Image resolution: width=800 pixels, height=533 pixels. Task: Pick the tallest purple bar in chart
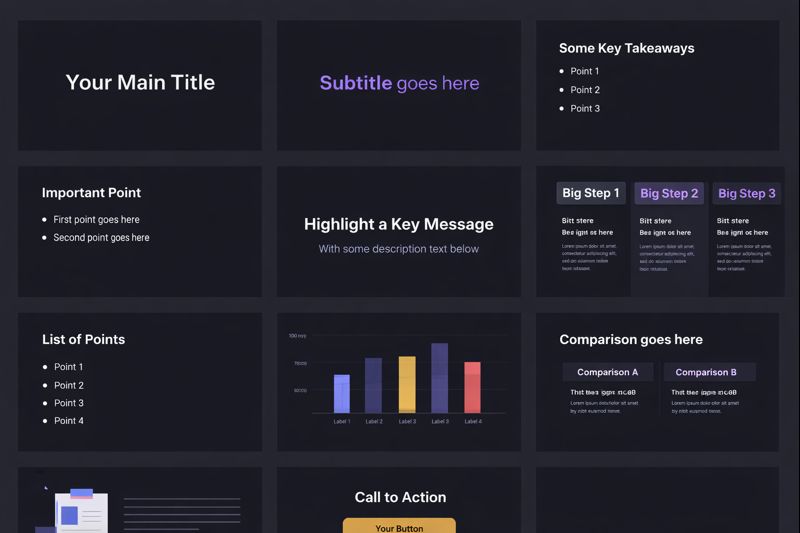[x=439, y=377]
